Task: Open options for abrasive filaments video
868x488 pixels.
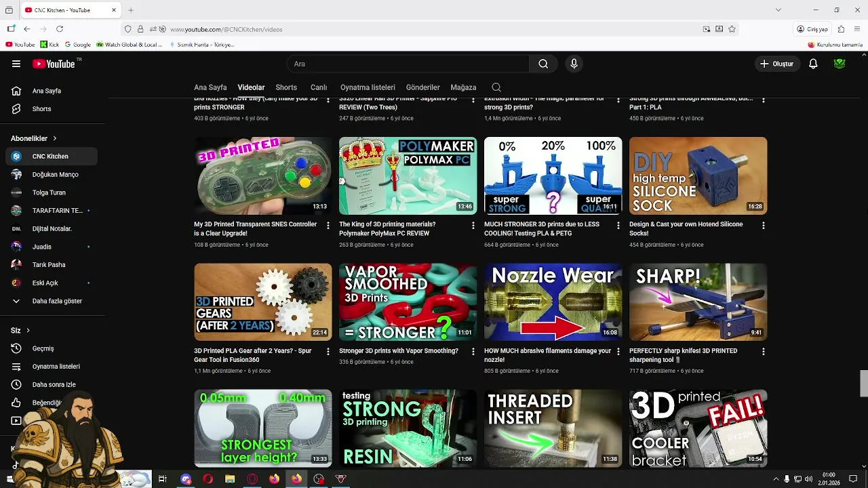Action: point(618,352)
